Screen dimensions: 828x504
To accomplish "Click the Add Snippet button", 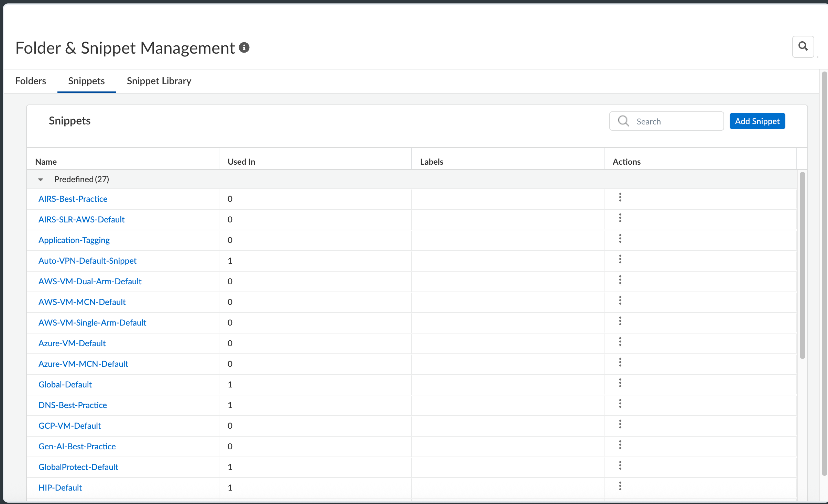I will (x=757, y=121).
